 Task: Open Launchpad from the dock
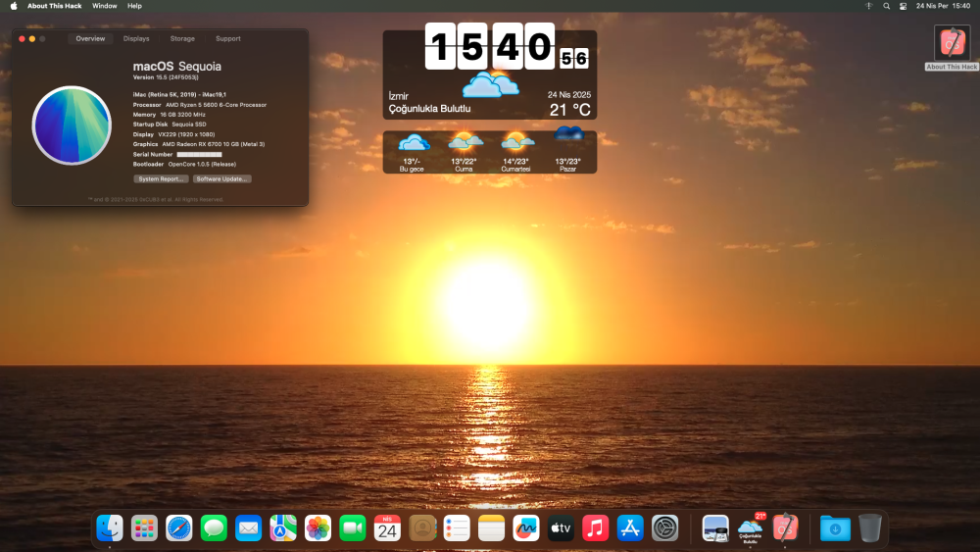point(144,528)
